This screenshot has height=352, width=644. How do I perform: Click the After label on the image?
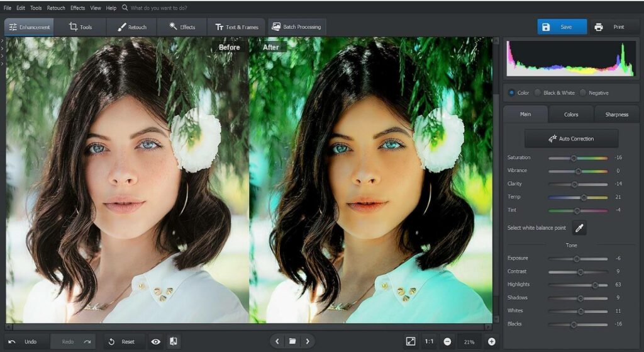[x=270, y=47]
